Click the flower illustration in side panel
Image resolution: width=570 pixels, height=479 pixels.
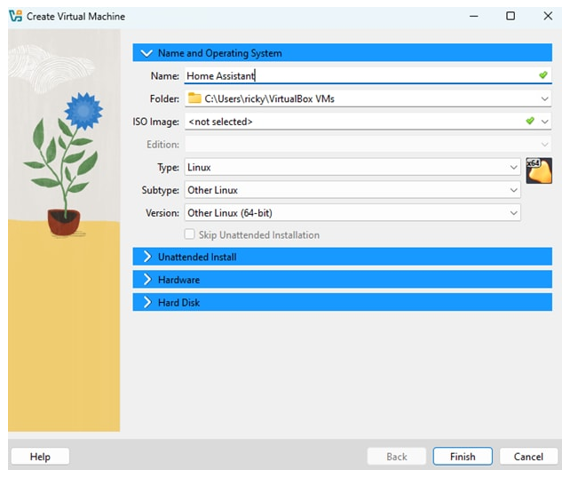[64, 164]
